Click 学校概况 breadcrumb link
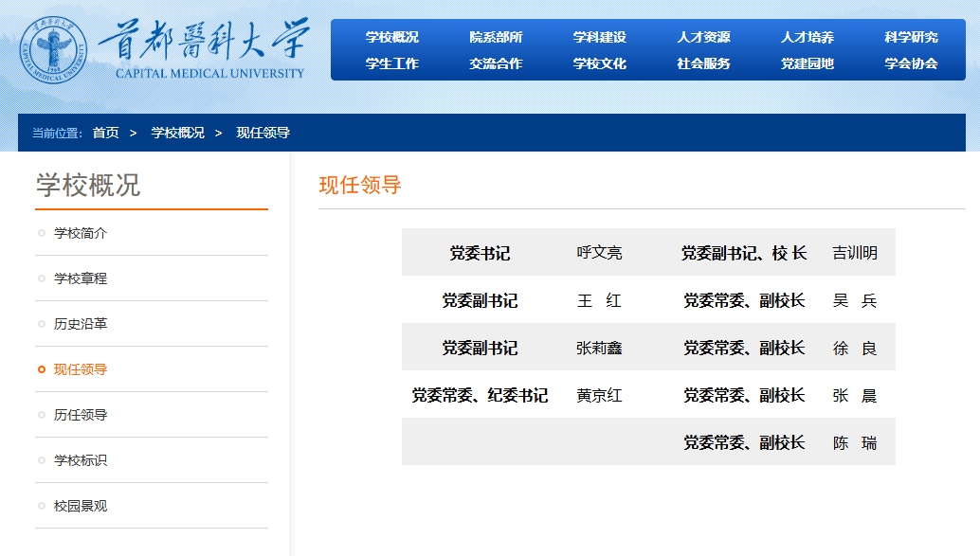 pyautogui.click(x=177, y=133)
